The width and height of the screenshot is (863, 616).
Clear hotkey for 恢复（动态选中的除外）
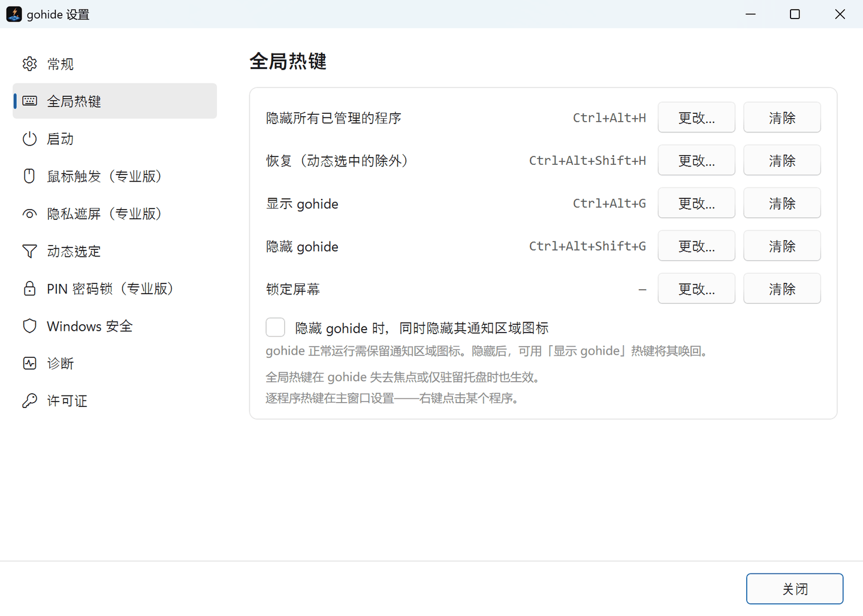782,160
